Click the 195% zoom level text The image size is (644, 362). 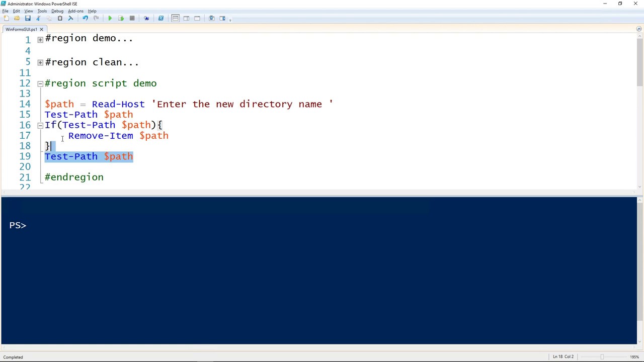pos(634,357)
